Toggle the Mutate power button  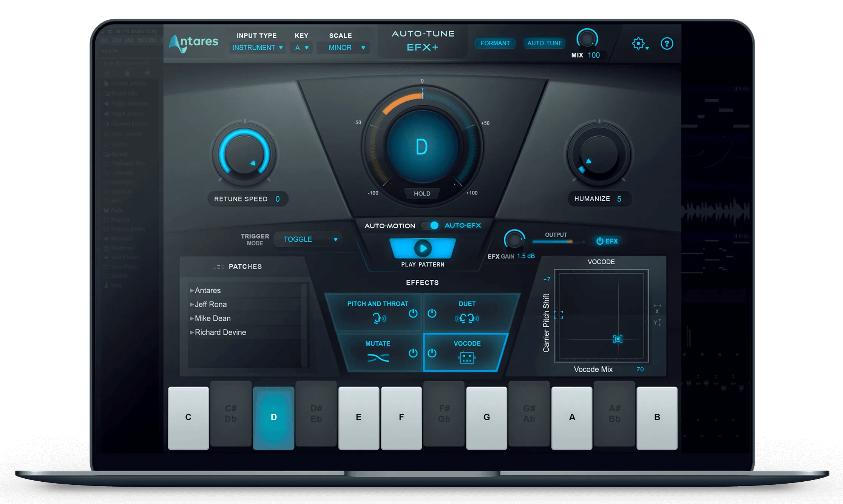coord(413,353)
